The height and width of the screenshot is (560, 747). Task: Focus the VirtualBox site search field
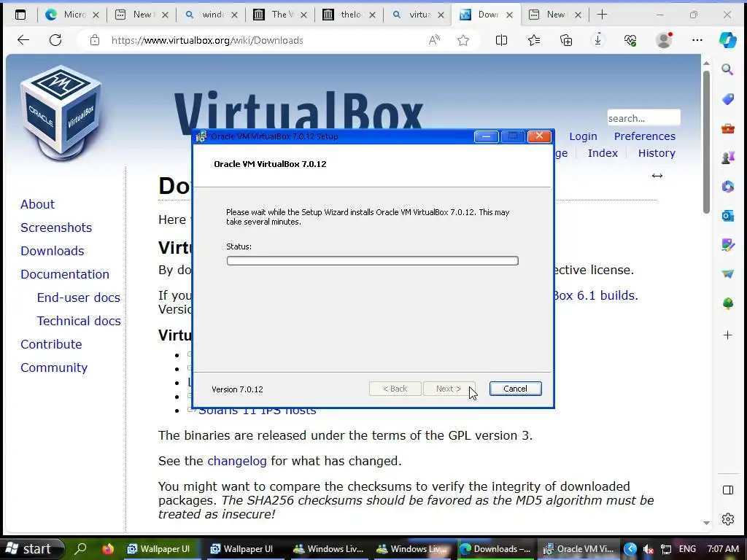pyautogui.click(x=643, y=117)
